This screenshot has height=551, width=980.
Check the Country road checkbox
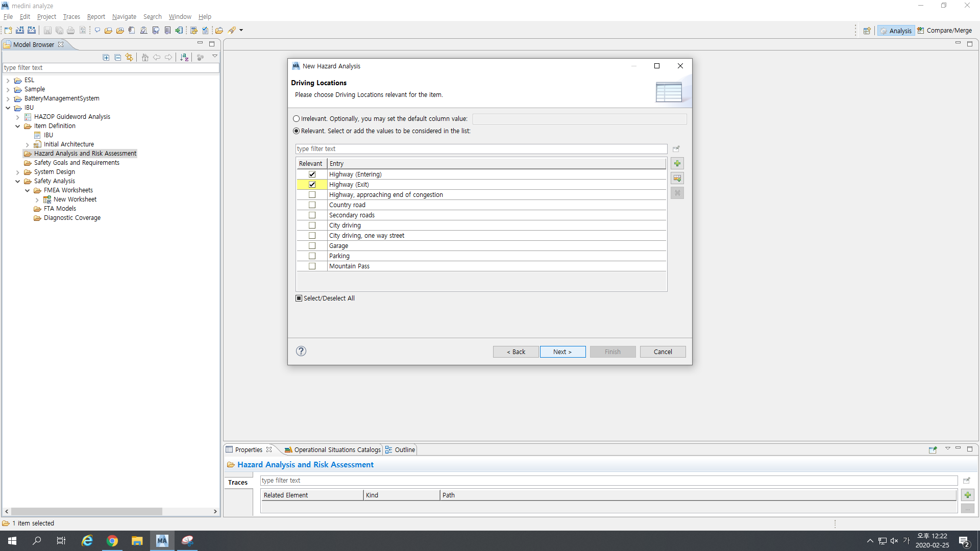click(x=312, y=205)
